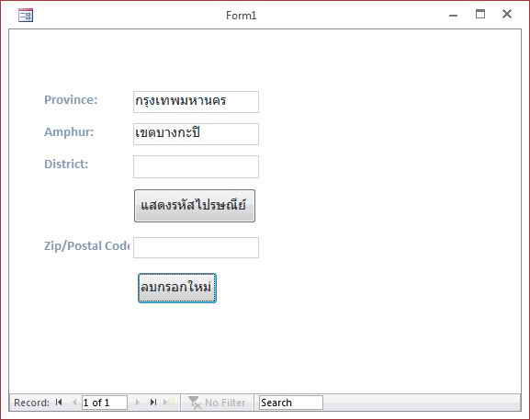Create new blank record button

pos(168,402)
